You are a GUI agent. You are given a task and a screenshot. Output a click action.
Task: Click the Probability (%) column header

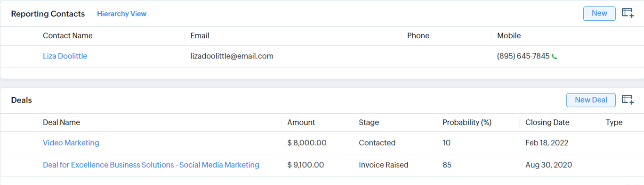pos(467,122)
